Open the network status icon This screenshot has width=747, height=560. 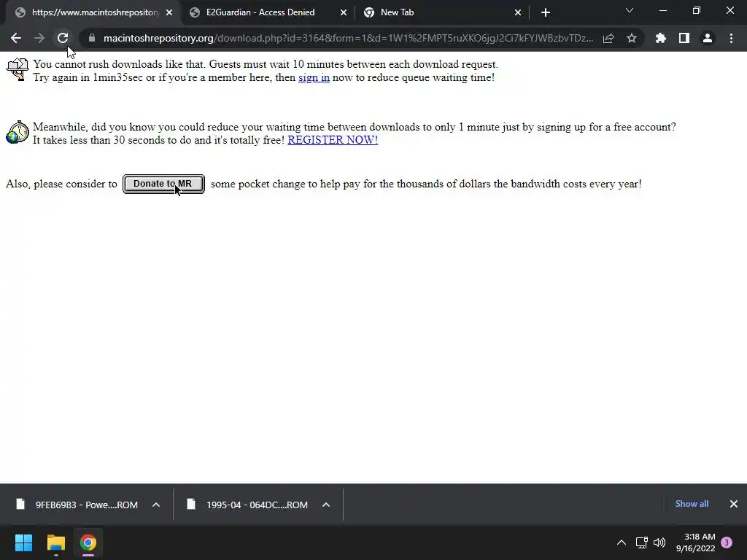click(x=641, y=542)
